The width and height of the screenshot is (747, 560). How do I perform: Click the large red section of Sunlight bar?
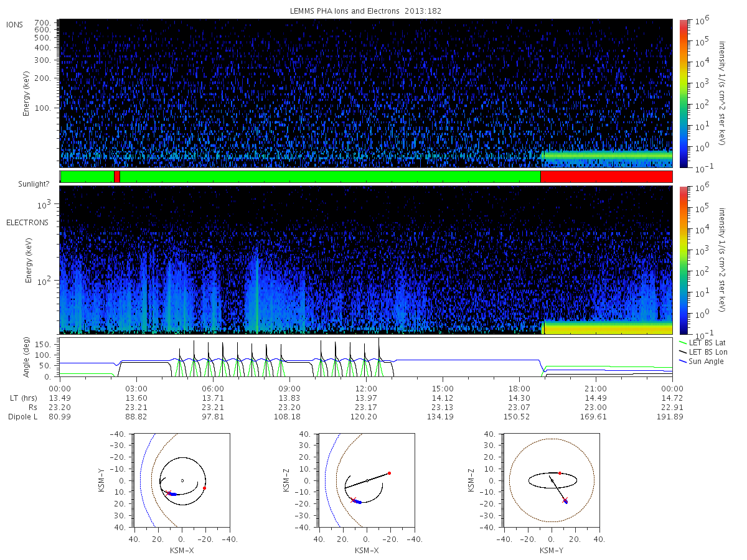[x=606, y=177]
